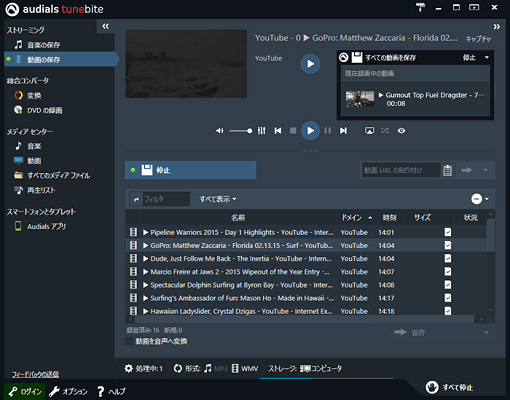
Task: Uncheck the GoPro: Matthew Zaccaria row checkbox
Action: (448, 245)
